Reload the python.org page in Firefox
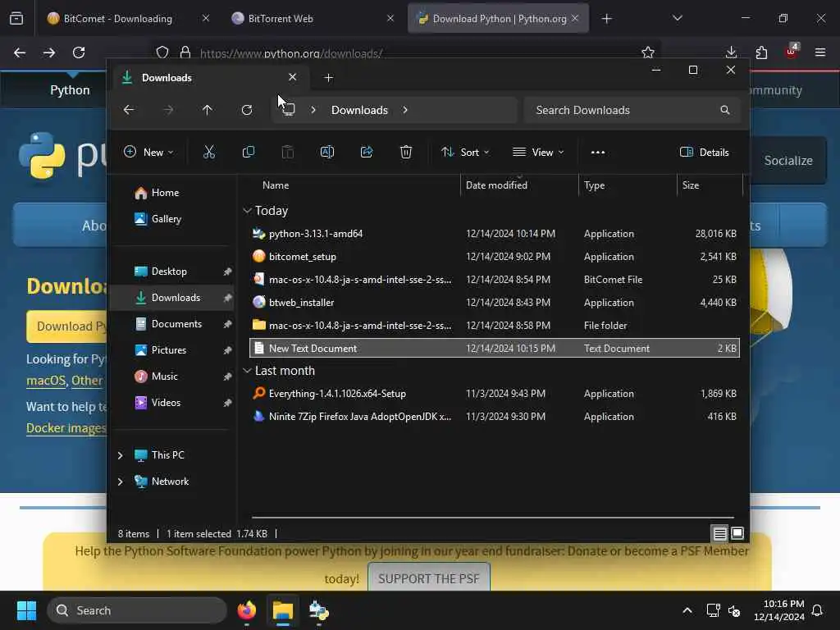 point(79,52)
